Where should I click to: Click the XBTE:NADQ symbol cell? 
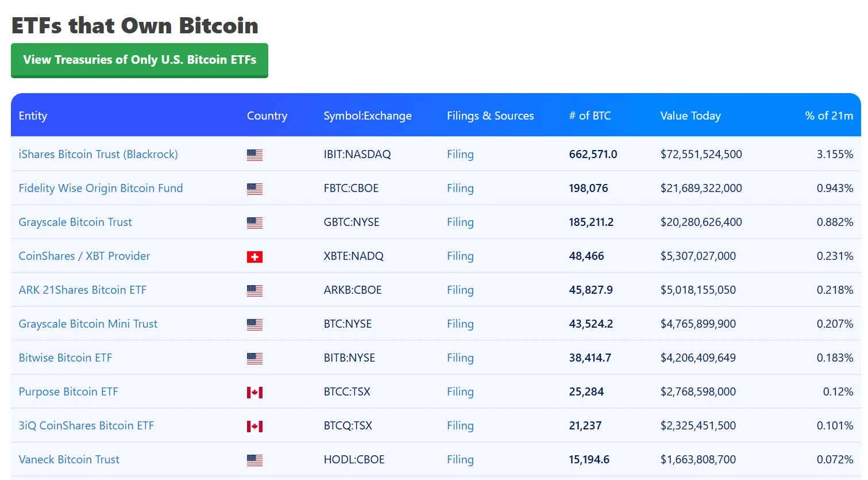[x=353, y=256]
